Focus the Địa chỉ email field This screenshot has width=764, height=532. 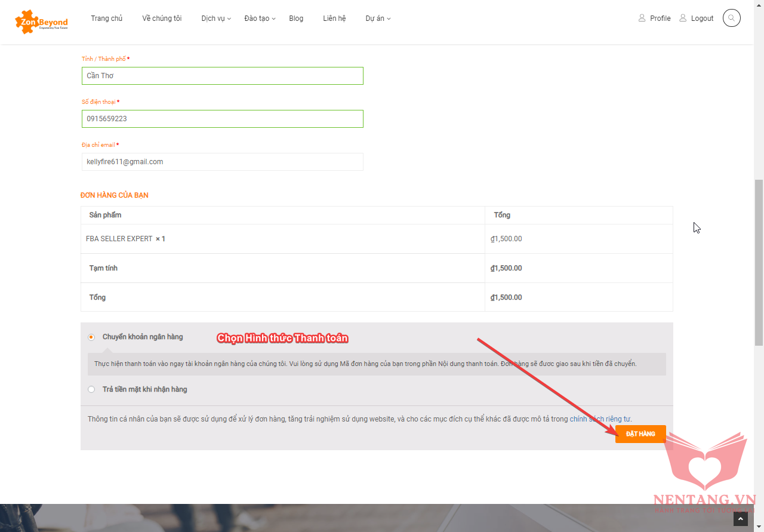point(222,162)
